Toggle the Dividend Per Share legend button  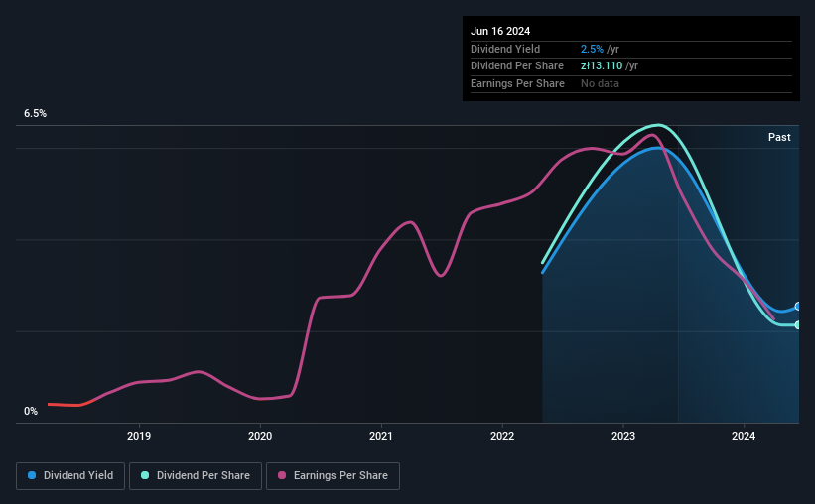tap(196, 476)
